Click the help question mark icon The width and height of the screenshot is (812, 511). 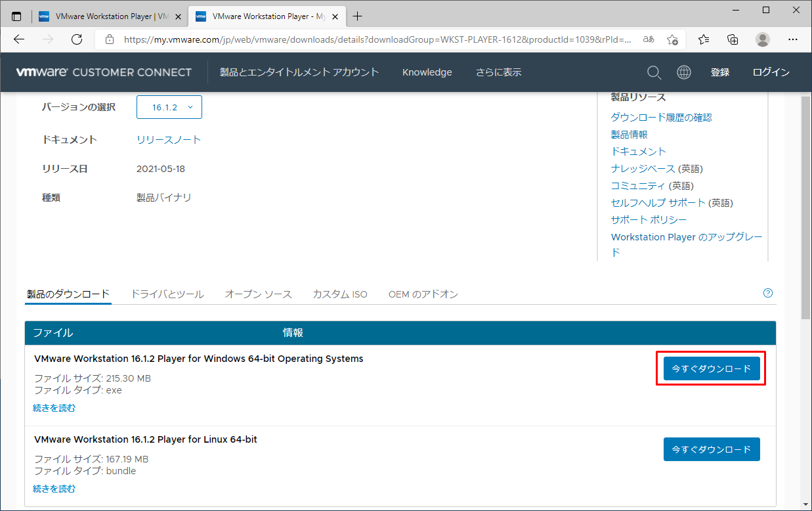[x=768, y=294]
